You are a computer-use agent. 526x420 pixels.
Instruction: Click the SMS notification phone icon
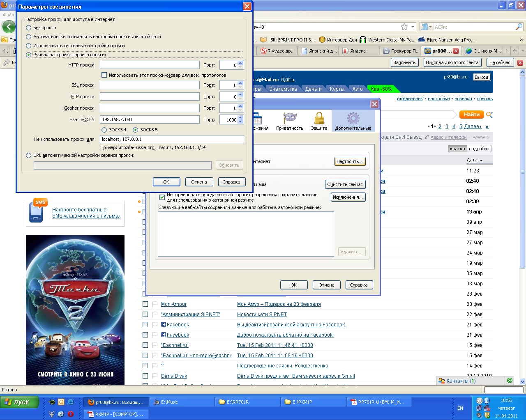[36, 211]
